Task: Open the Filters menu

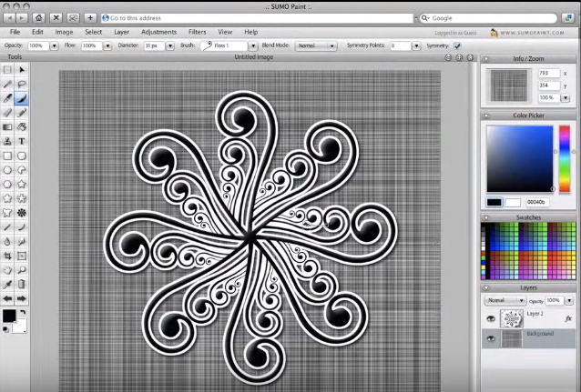Action: pos(197,32)
